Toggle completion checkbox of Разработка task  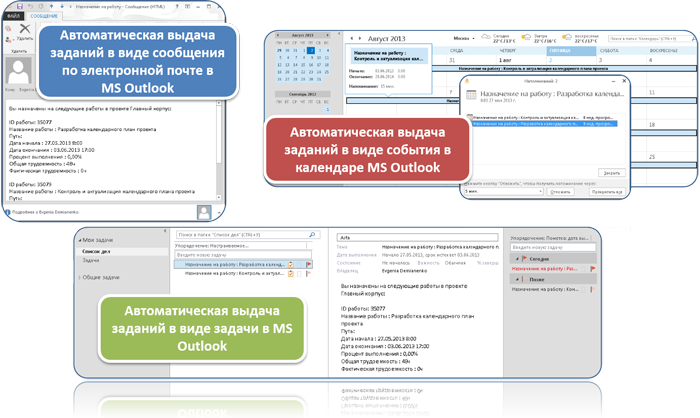[x=299, y=265]
